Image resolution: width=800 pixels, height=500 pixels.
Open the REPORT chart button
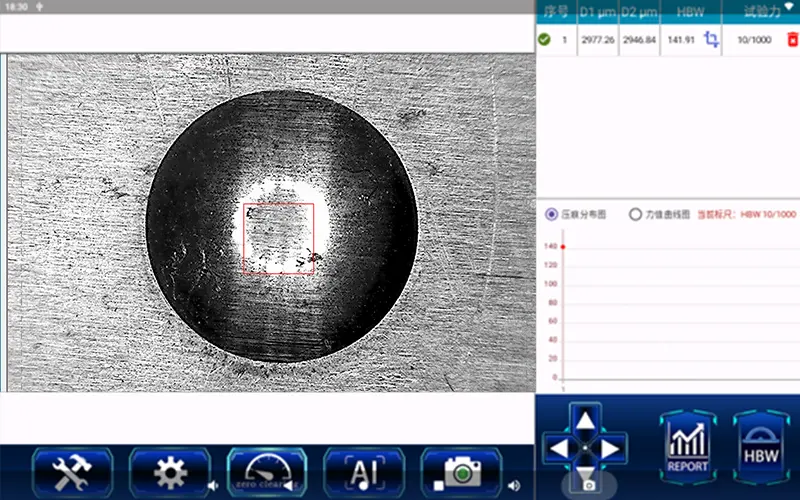click(686, 446)
